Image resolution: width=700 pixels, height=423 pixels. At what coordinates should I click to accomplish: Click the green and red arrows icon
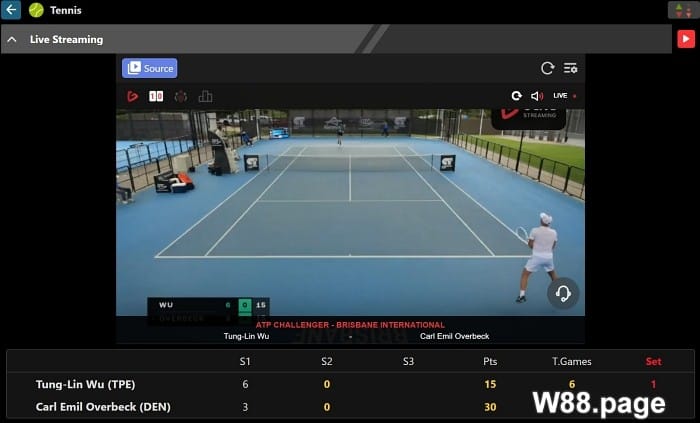683,10
